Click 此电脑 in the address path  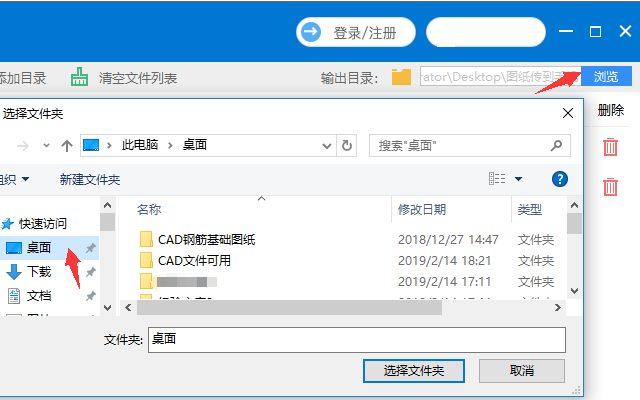(x=140, y=145)
